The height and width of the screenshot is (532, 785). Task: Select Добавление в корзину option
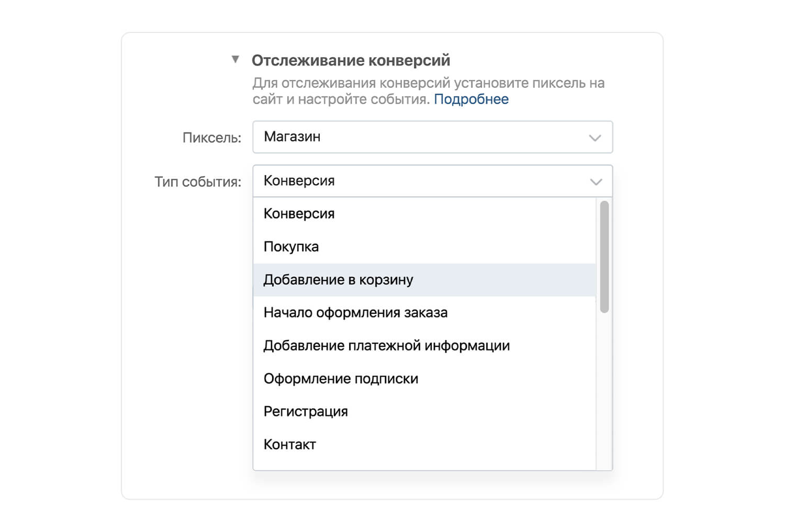tap(424, 280)
